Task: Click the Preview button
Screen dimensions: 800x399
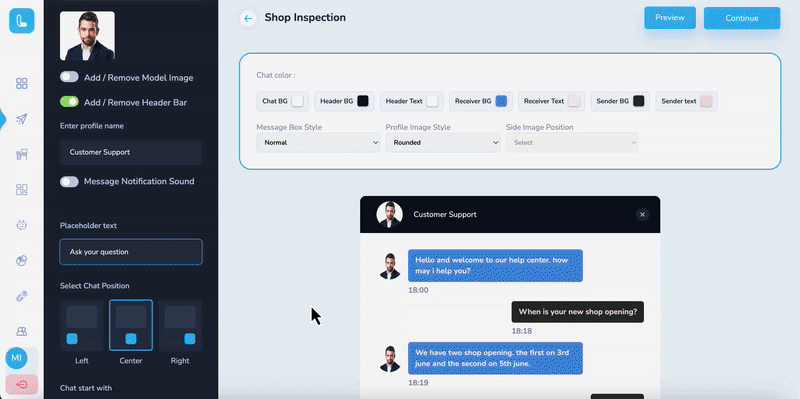Action: tap(670, 18)
